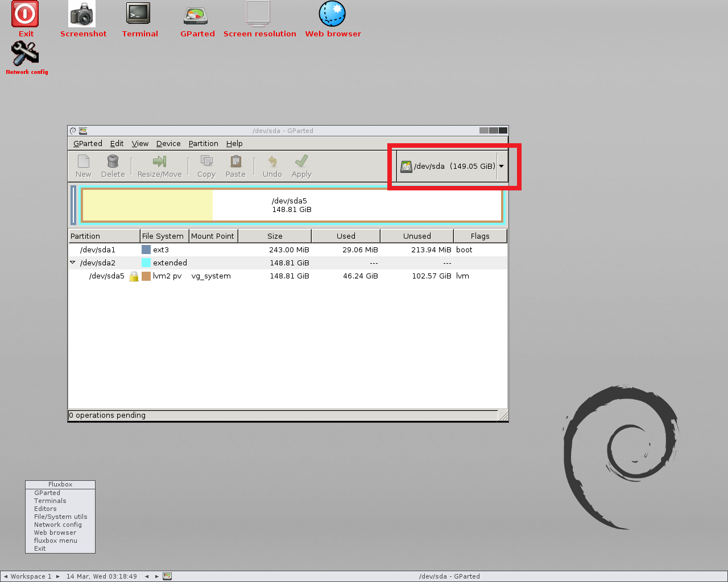The width and height of the screenshot is (728, 582).
Task: Open the fluxbox menu submenu entry
Action: click(x=60, y=541)
